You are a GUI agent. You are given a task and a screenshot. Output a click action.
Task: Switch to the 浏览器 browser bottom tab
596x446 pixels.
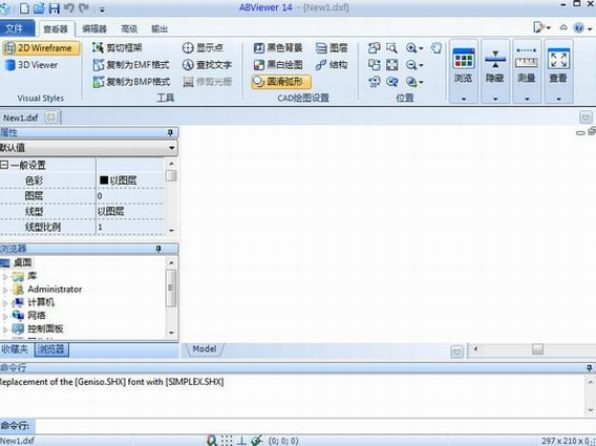(51, 349)
